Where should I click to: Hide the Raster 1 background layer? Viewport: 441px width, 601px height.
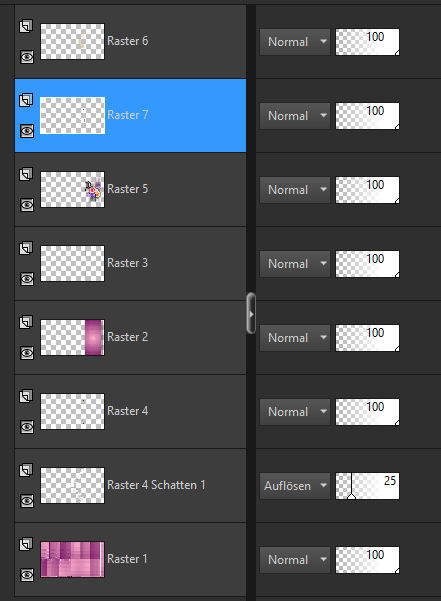27,575
